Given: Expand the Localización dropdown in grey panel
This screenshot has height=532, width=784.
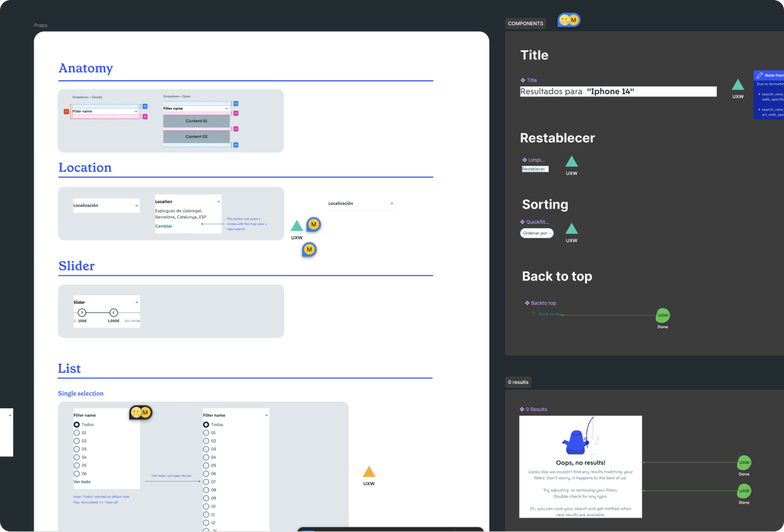Looking at the screenshot, I should coord(106,205).
